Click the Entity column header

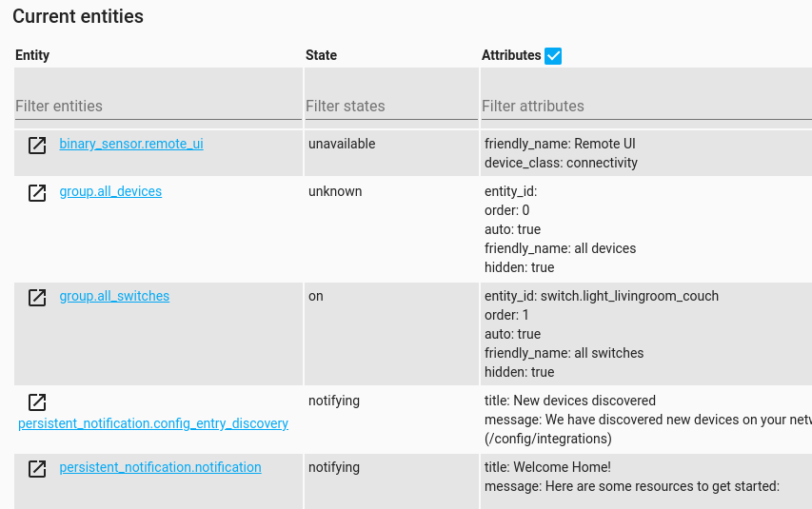(32, 55)
